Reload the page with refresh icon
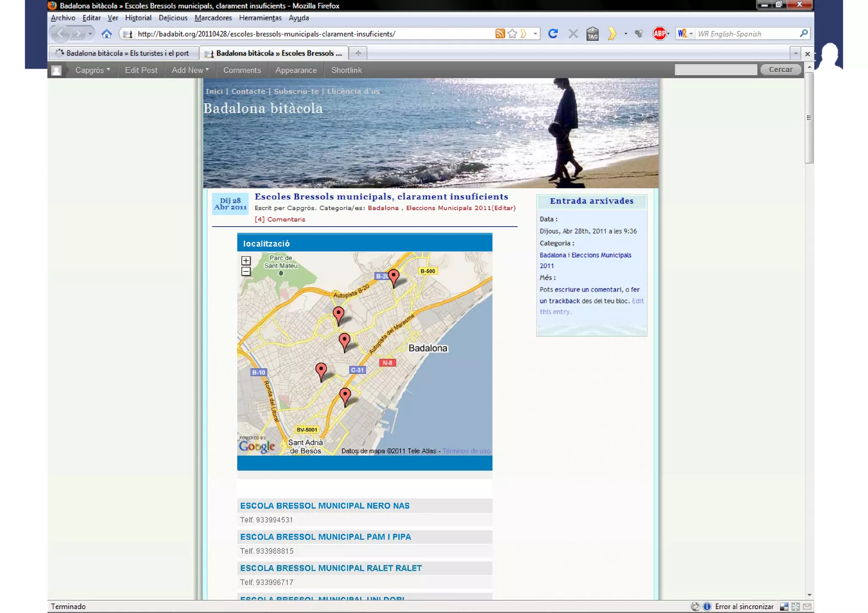 click(x=553, y=34)
